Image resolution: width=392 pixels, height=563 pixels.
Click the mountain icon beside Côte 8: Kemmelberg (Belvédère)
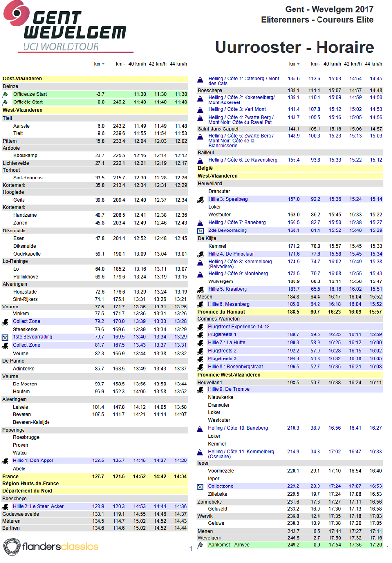[200, 262]
